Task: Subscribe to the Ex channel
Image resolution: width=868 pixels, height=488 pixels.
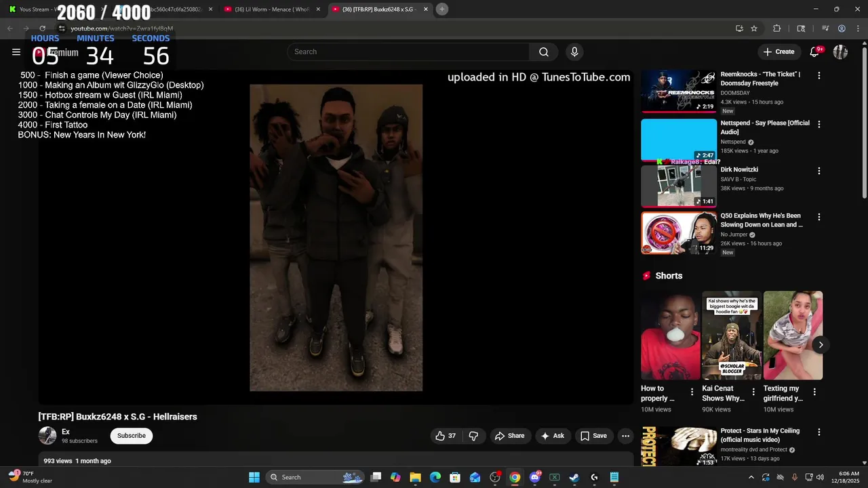Action: click(132, 436)
